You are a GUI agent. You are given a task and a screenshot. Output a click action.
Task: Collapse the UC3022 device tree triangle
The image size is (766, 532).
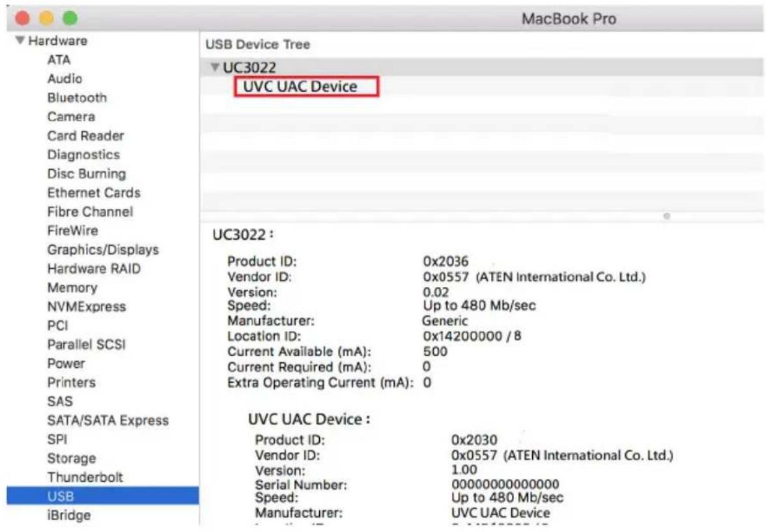coord(214,67)
